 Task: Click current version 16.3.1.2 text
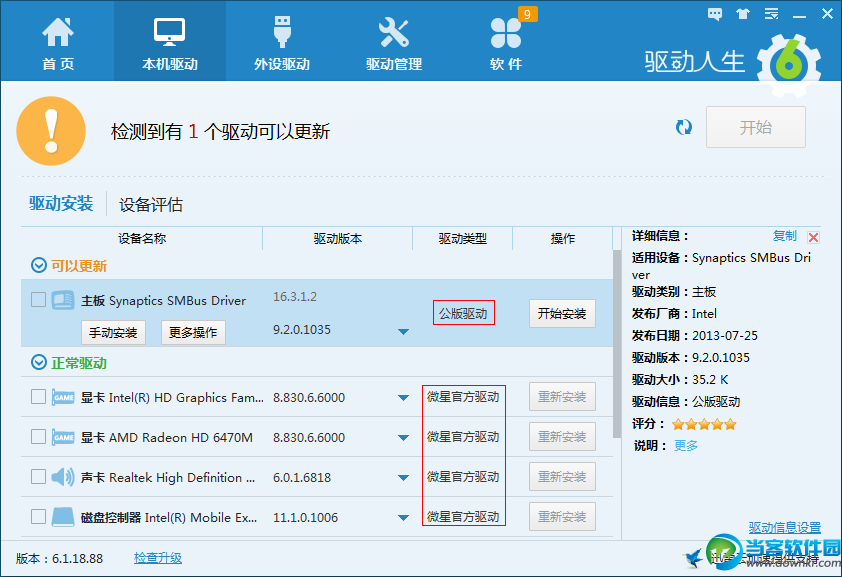click(x=295, y=297)
